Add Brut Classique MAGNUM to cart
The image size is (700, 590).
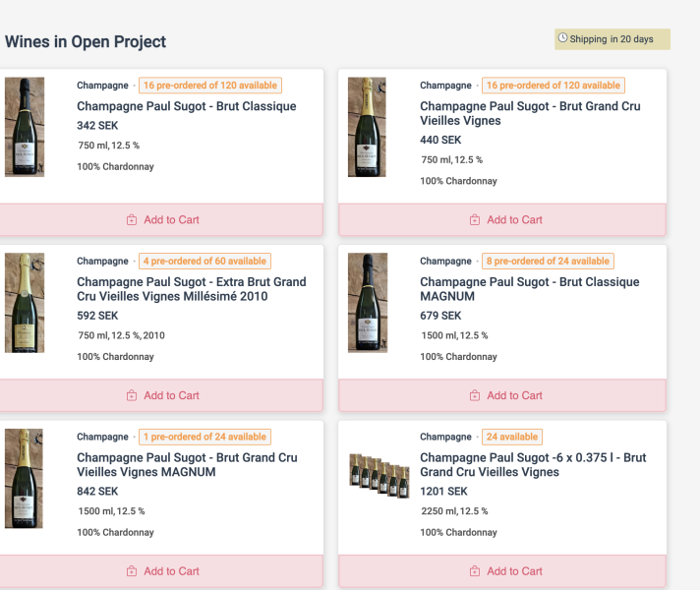pyautogui.click(x=502, y=395)
